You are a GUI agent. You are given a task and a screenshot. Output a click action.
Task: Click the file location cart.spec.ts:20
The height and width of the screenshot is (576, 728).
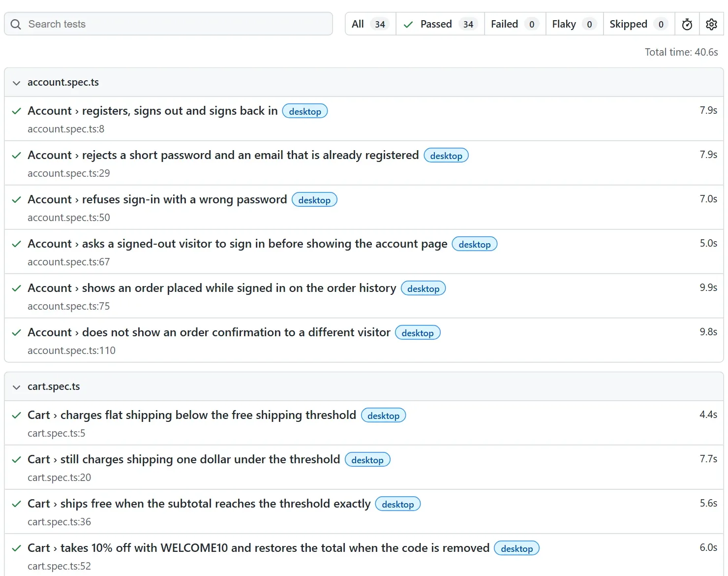[x=60, y=478]
